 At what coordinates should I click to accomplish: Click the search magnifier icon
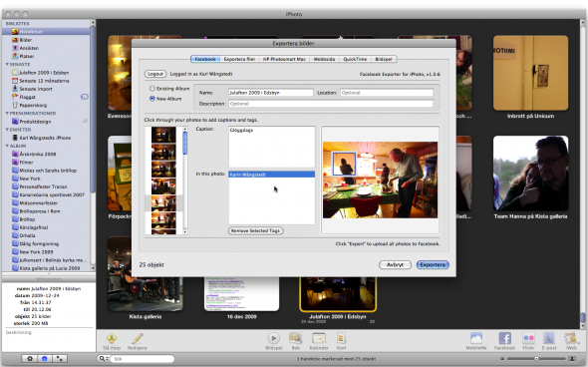[x=102, y=359]
